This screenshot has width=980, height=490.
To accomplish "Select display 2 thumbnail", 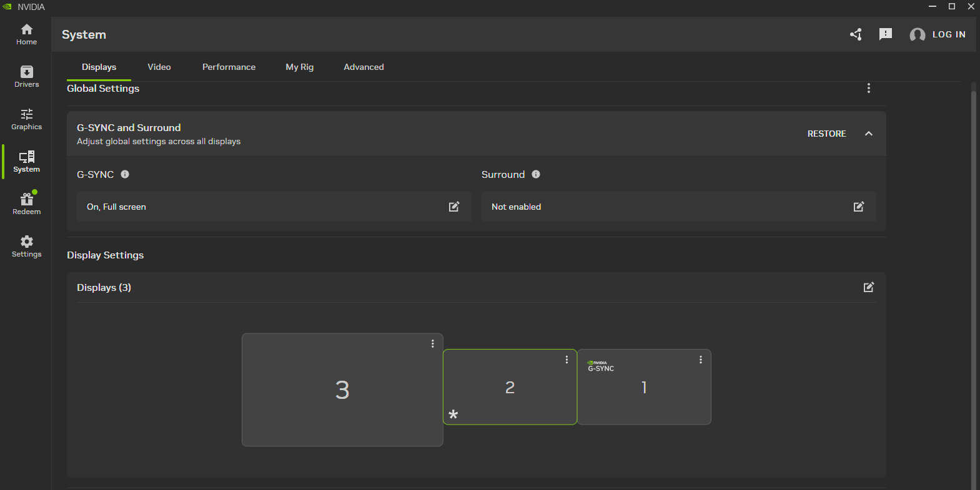I will tap(510, 387).
